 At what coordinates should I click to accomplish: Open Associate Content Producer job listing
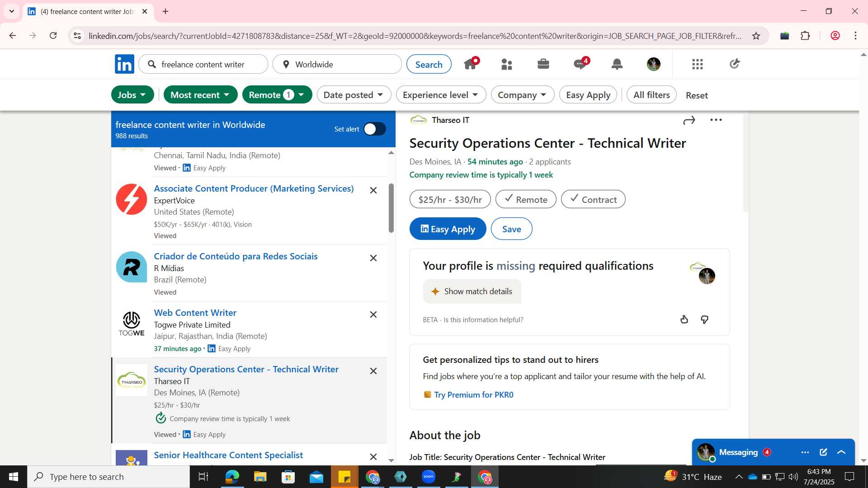[254, 188]
